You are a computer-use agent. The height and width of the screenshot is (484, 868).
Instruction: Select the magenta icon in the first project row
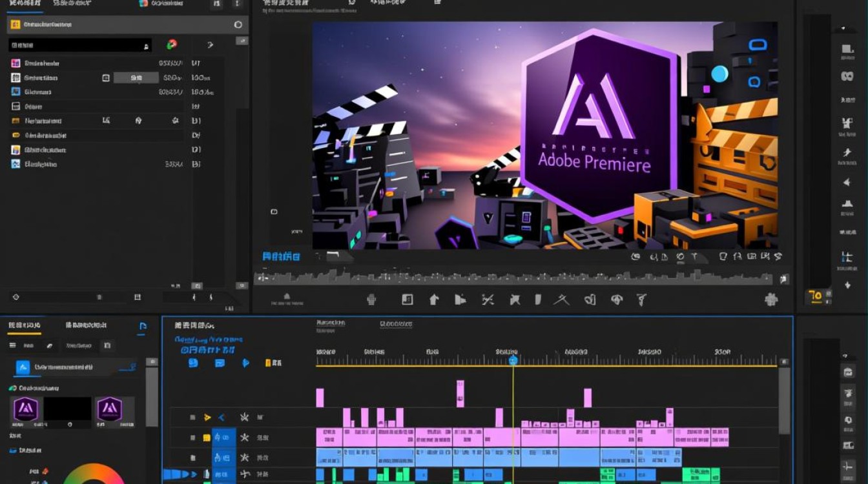(x=15, y=63)
